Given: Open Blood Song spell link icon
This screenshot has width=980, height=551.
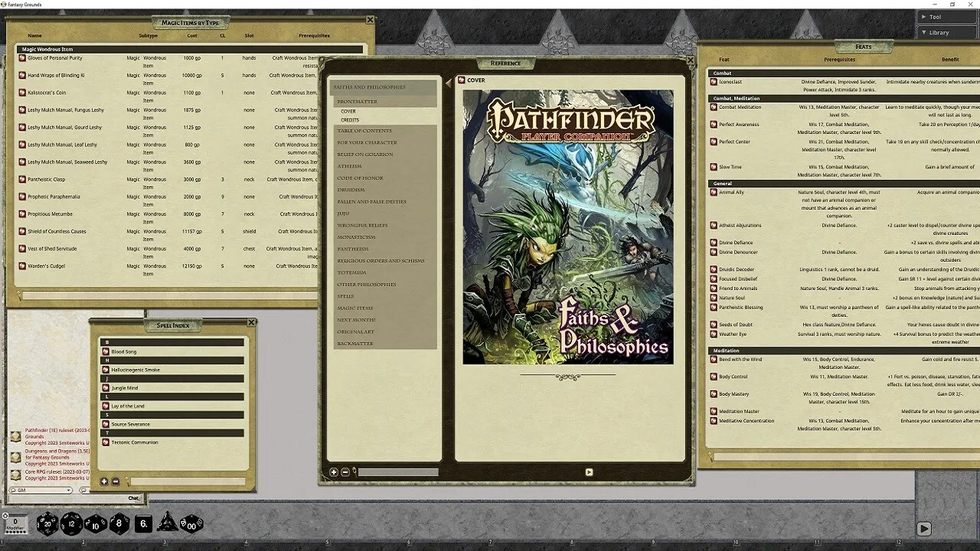Looking at the screenshot, I should pos(106,351).
